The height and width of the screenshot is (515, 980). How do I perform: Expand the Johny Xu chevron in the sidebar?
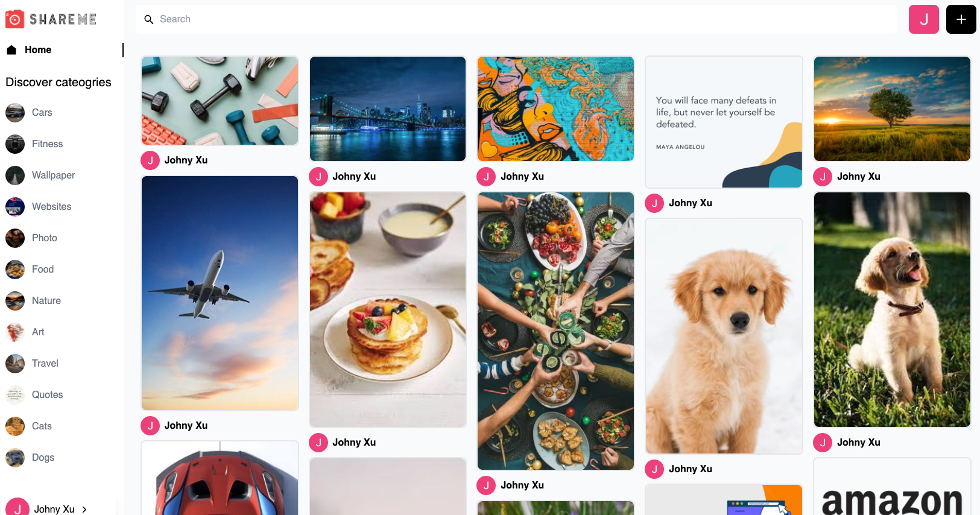click(x=84, y=510)
